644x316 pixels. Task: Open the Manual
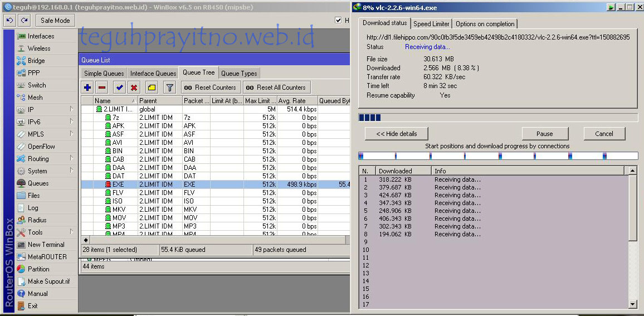(x=37, y=294)
